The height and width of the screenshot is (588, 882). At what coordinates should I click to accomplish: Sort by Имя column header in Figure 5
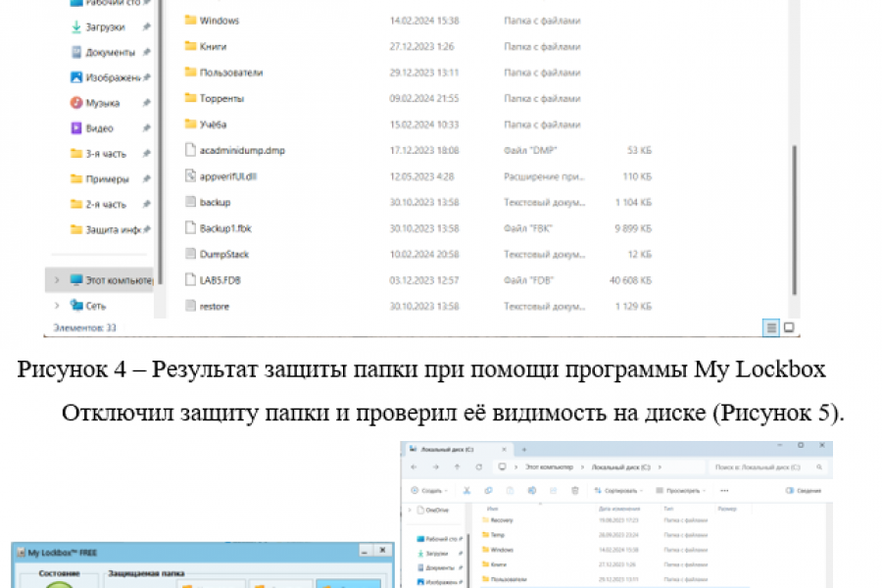click(x=492, y=509)
